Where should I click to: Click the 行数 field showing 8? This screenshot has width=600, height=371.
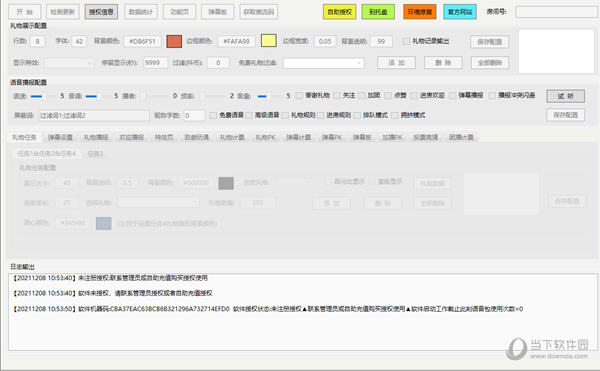pos(38,41)
